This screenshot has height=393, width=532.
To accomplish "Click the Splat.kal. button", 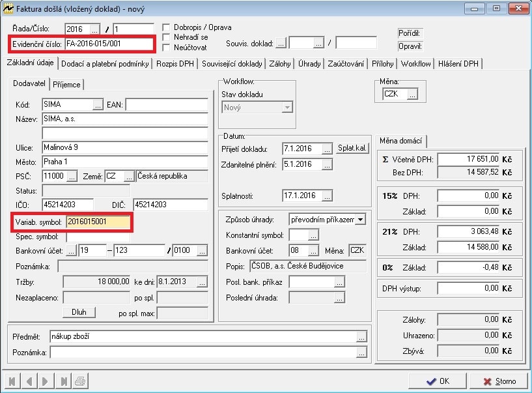I will 352,148.
